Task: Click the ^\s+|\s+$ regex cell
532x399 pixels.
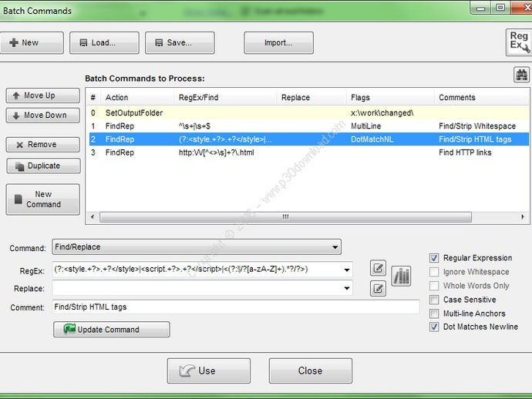Action: click(194, 126)
